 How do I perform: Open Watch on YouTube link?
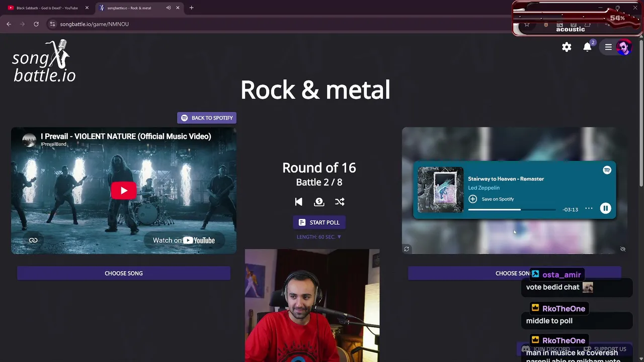(x=184, y=240)
